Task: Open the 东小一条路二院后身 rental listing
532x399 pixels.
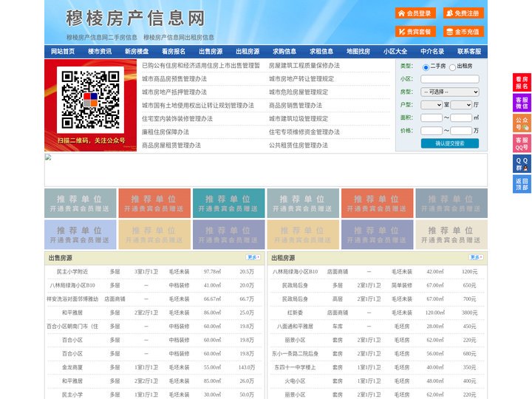Action: click(x=295, y=354)
